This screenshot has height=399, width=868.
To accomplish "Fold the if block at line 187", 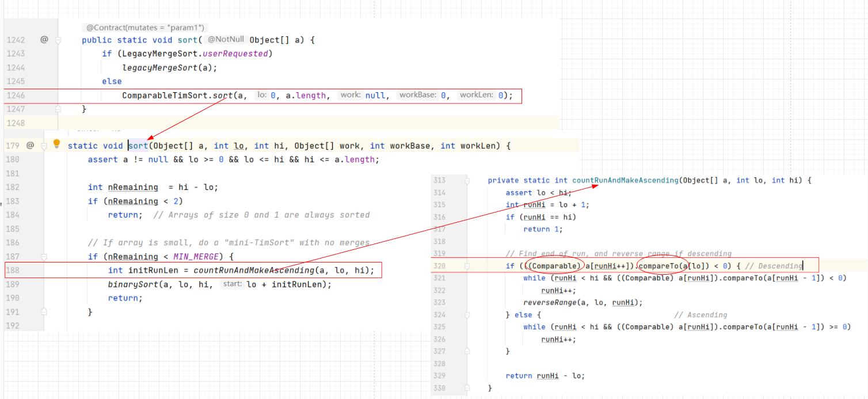I will click(44, 257).
